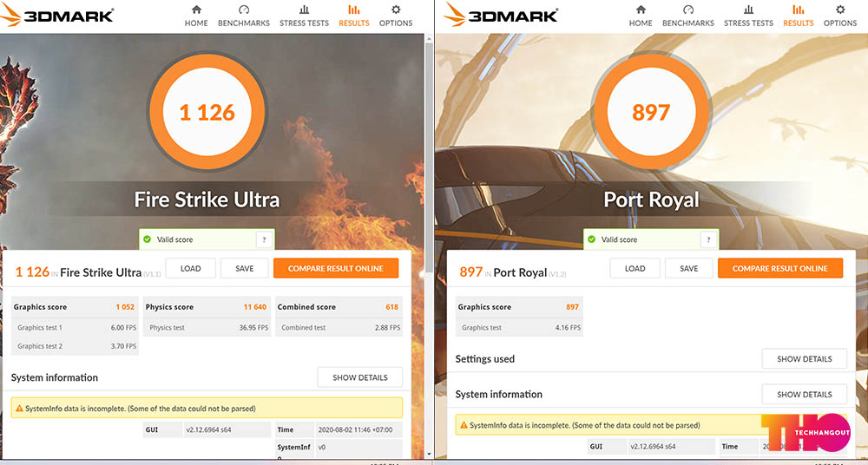The width and height of the screenshot is (868, 465).
Task: Open Stress Tests in the Fire Strike Ultra window
Action: coord(304,16)
